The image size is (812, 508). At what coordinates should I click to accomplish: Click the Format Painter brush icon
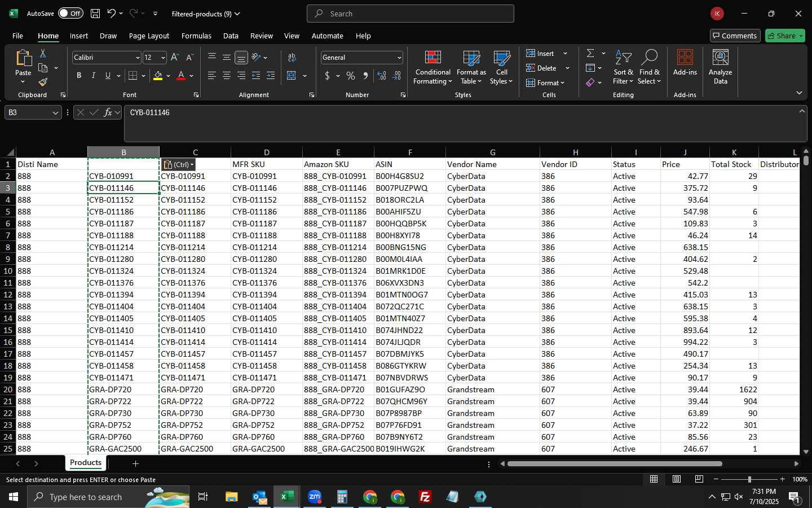click(x=43, y=82)
